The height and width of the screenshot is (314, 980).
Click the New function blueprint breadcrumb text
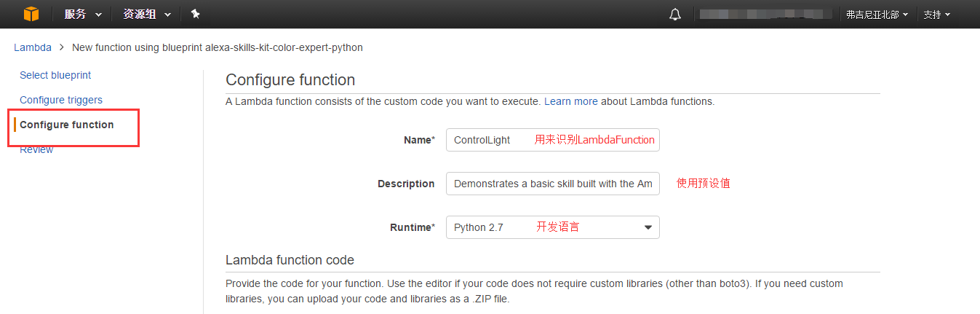pos(217,47)
